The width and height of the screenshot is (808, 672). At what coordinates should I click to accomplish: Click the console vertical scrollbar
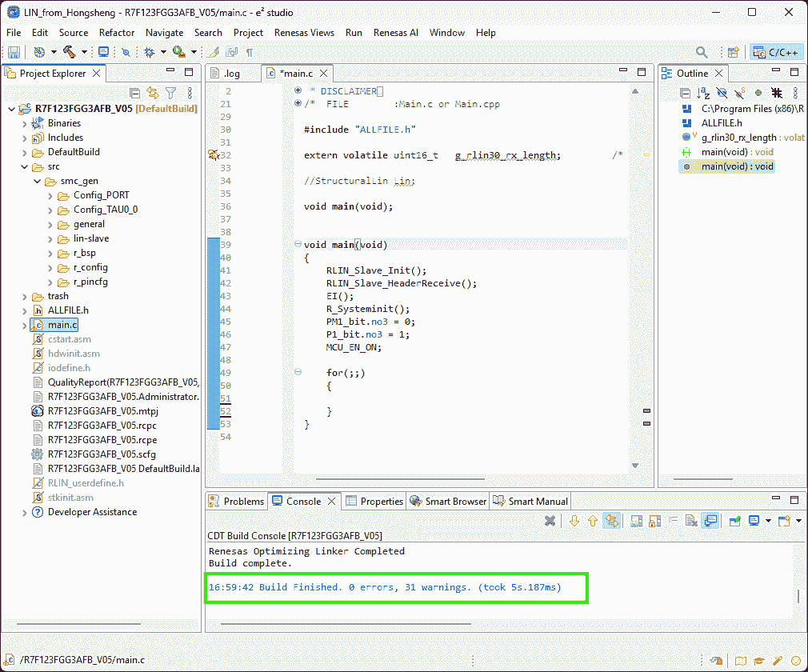(797, 596)
